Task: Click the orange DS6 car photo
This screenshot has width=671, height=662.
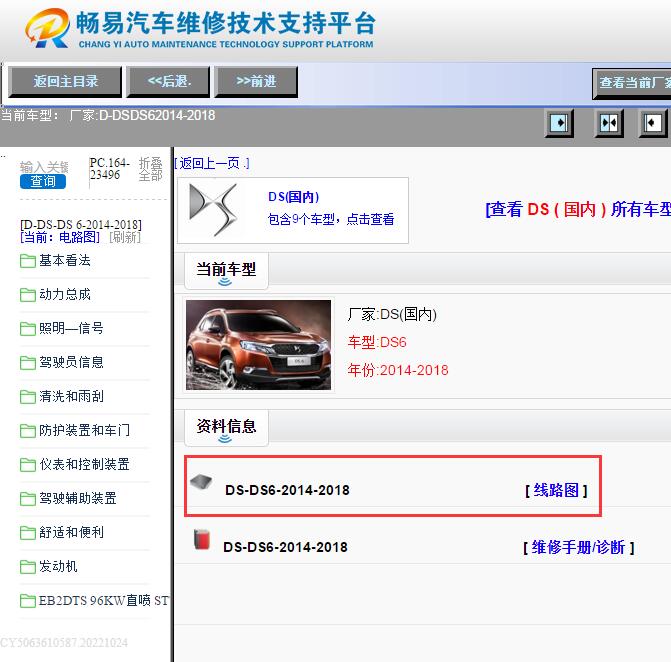Action: 258,345
